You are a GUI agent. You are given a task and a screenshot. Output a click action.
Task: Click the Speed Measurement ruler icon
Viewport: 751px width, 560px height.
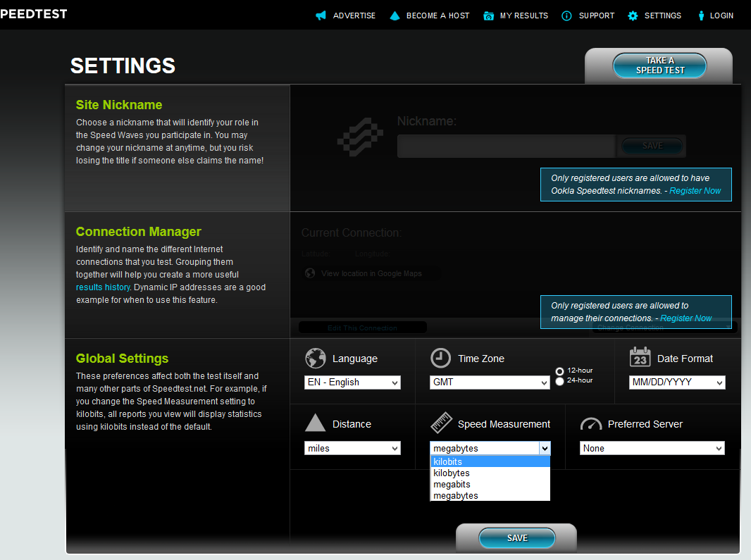(x=441, y=423)
